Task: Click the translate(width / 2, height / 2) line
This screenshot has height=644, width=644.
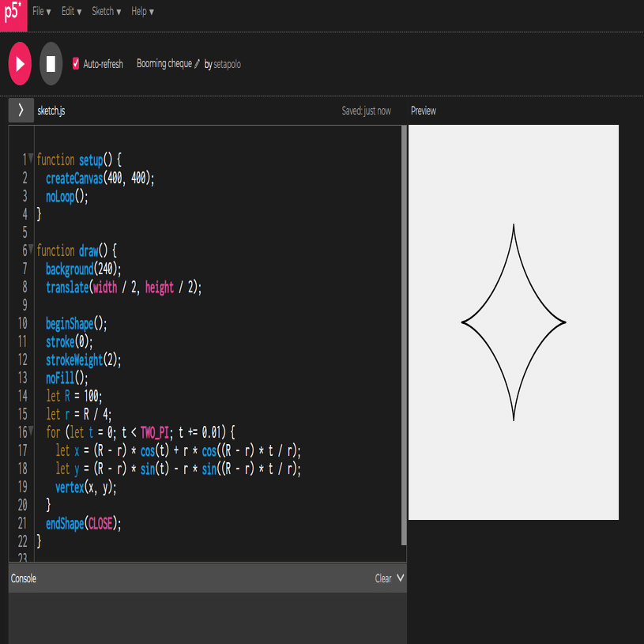Action: click(x=123, y=288)
